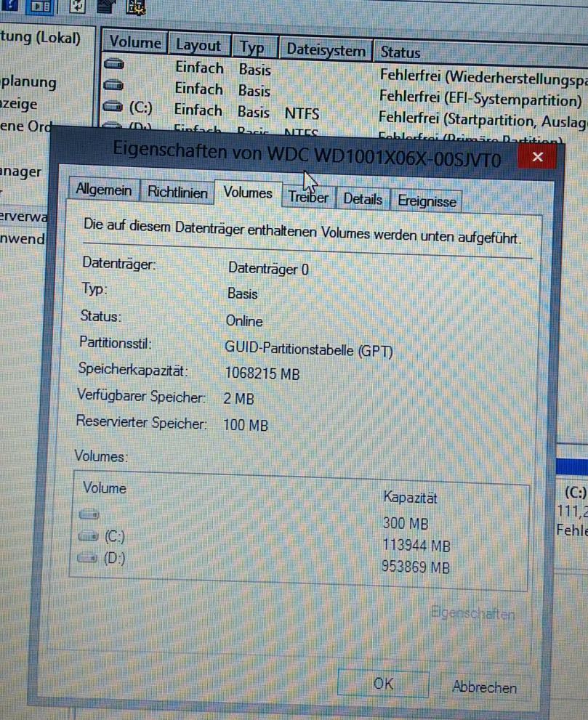Image resolution: width=588 pixels, height=720 pixels.
Task: Click the Verfügbarer Speicher label
Action: coord(141,396)
